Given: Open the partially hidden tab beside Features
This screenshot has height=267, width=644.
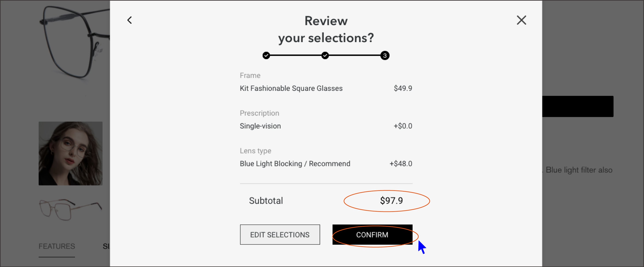Looking at the screenshot, I should coord(106,246).
